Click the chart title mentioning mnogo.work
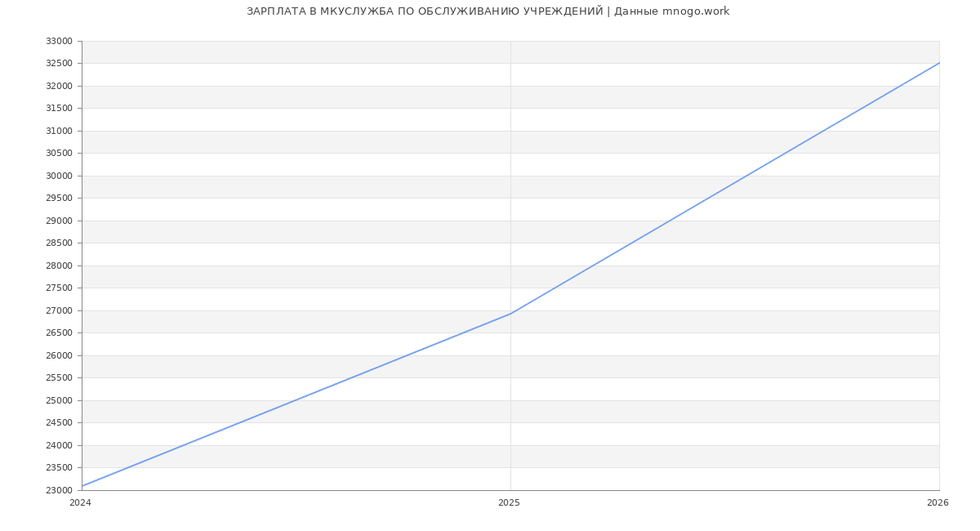980x531 pixels. 488,11
